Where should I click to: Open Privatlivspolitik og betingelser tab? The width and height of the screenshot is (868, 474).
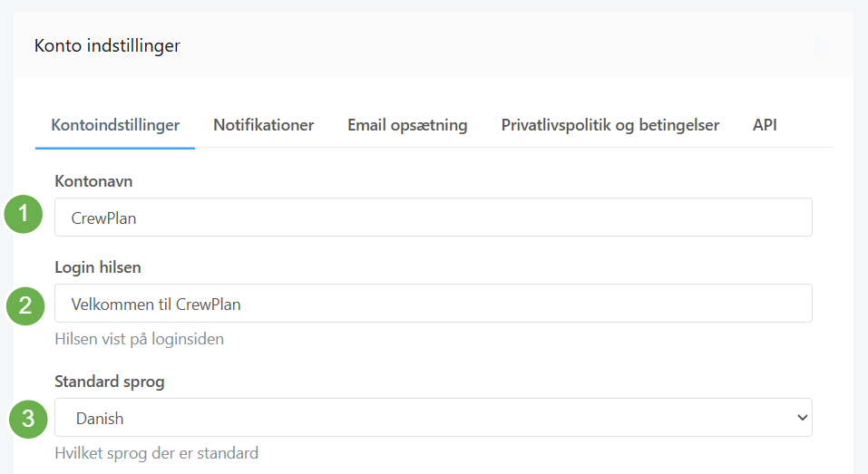[610, 126]
